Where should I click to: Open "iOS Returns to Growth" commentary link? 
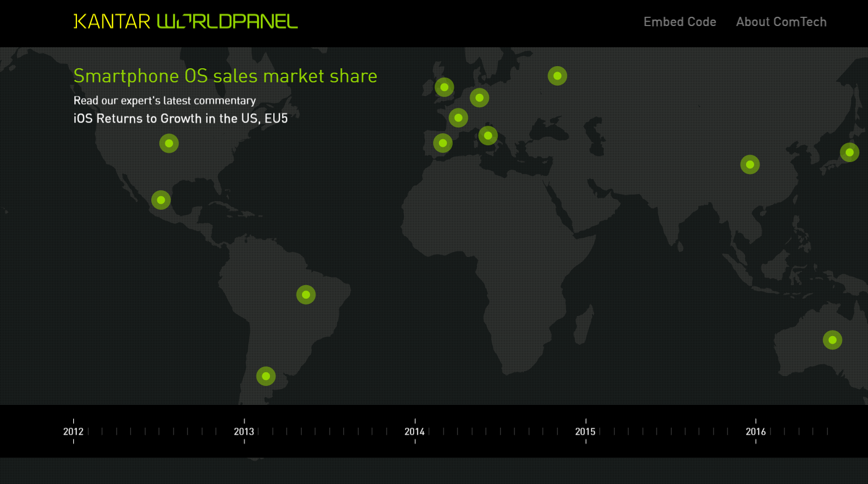pyautogui.click(x=181, y=119)
